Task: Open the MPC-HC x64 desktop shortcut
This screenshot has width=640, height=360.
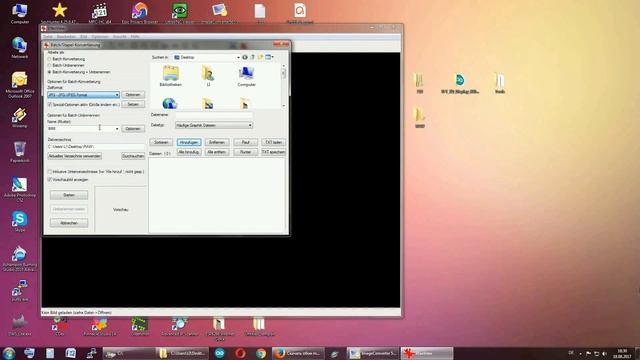Action: point(100,13)
